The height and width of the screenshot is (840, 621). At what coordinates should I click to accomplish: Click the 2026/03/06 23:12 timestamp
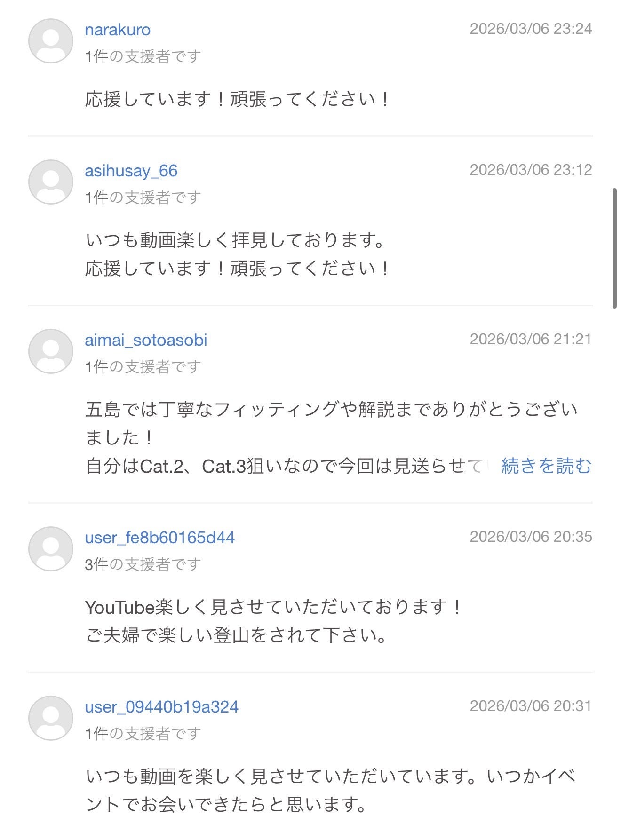click(531, 170)
